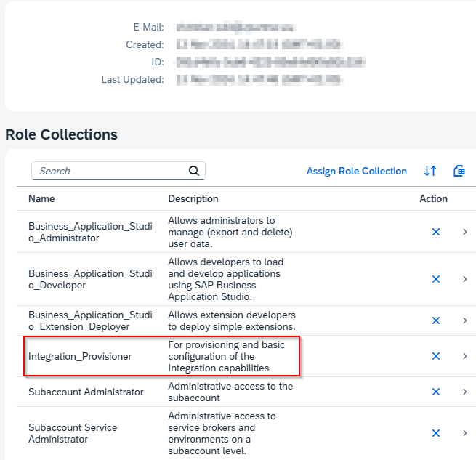Click Assign Role Collection
Image resolution: width=476 pixels, height=460 pixels.
click(x=356, y=171)
